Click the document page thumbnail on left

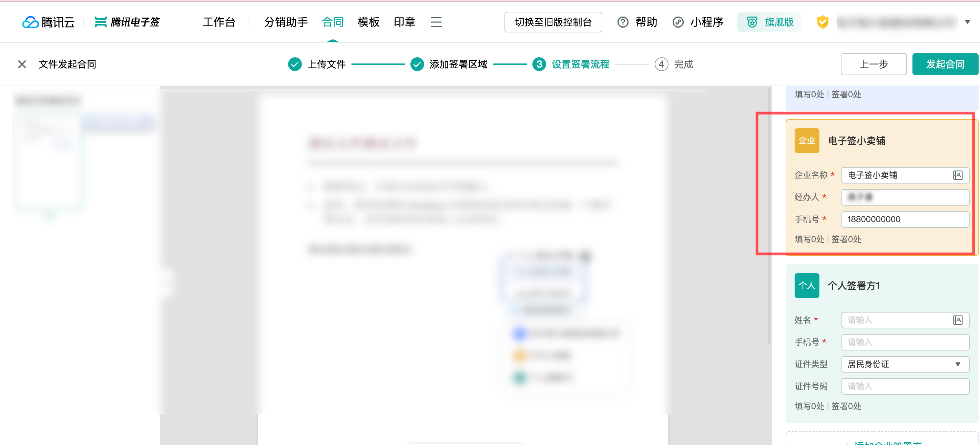click(x=48, y=162)
